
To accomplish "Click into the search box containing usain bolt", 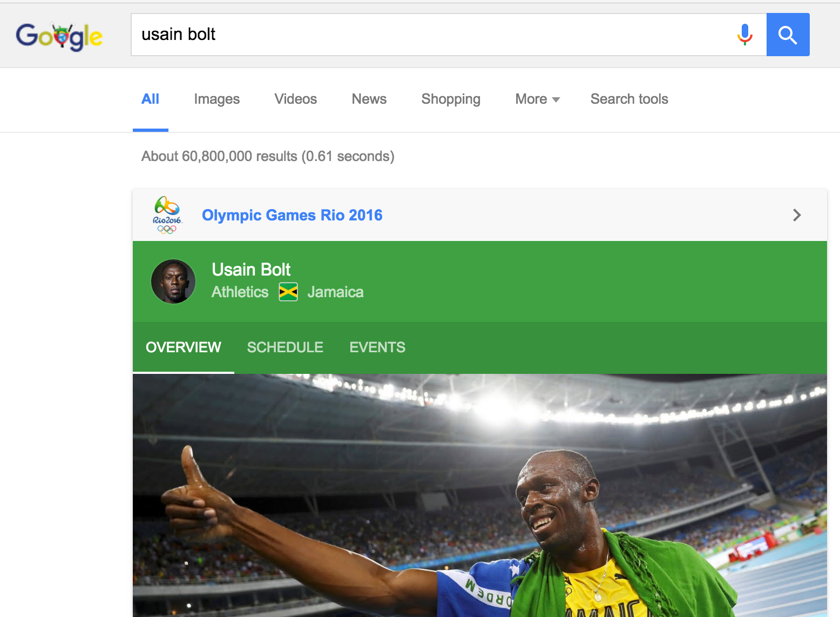I will (x=432, y=35).
